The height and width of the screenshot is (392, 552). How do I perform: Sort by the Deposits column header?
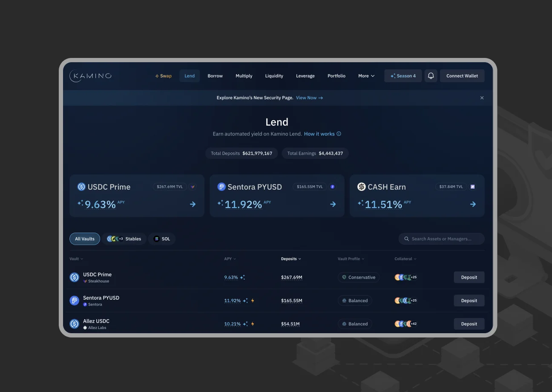point(291,259)
